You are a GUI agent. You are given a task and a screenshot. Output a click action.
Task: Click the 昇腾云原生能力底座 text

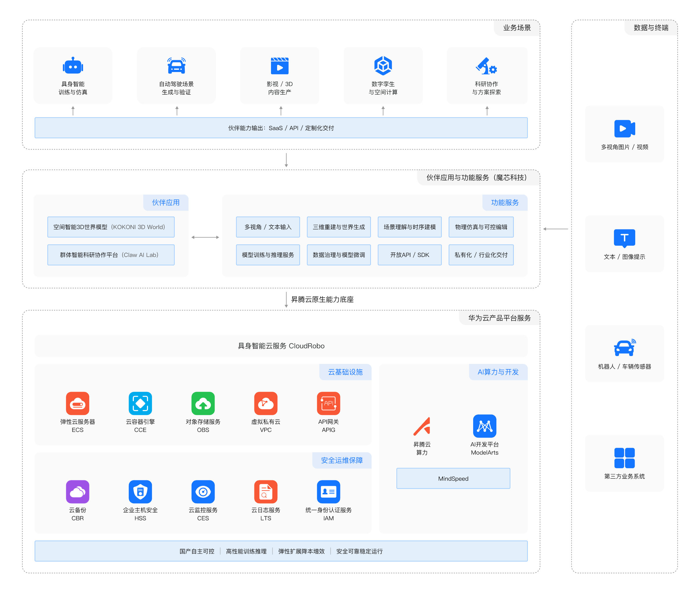pos(322,299)
